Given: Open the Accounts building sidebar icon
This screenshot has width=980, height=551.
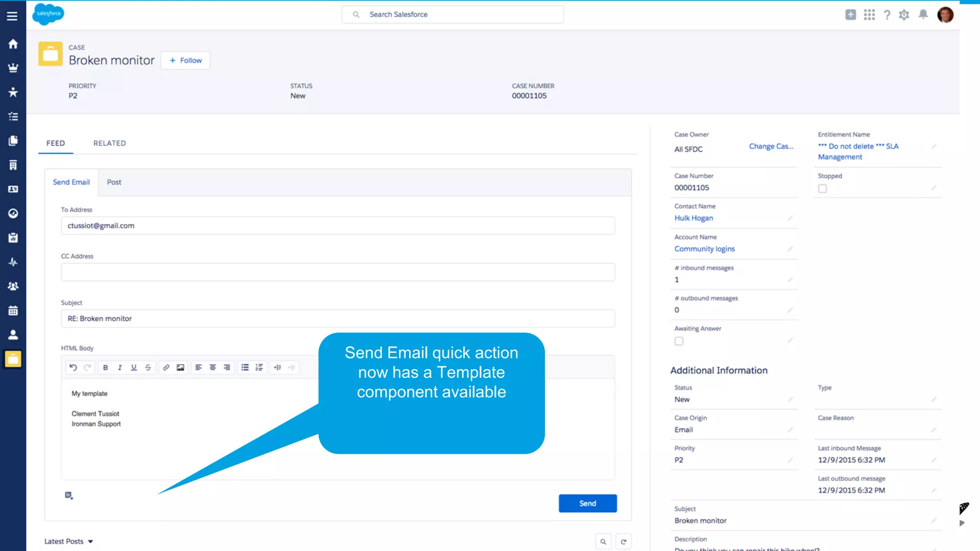Looking at the screenshot, I should coord(13,165).
